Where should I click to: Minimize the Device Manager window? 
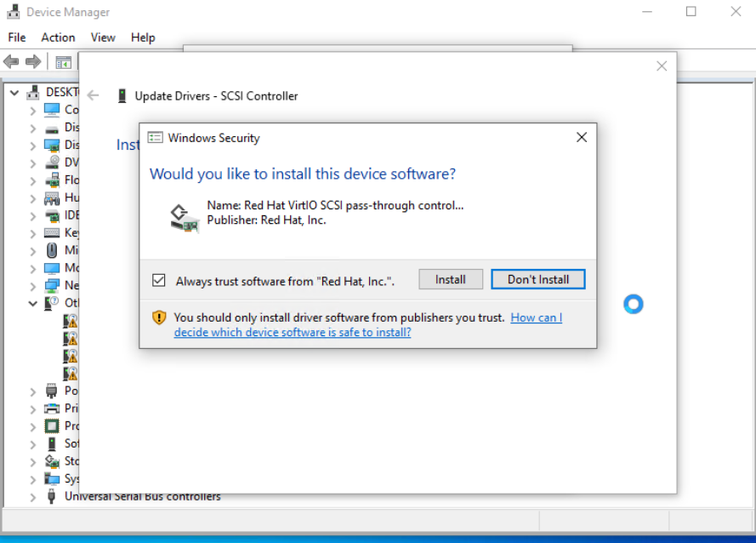(647, 11)
